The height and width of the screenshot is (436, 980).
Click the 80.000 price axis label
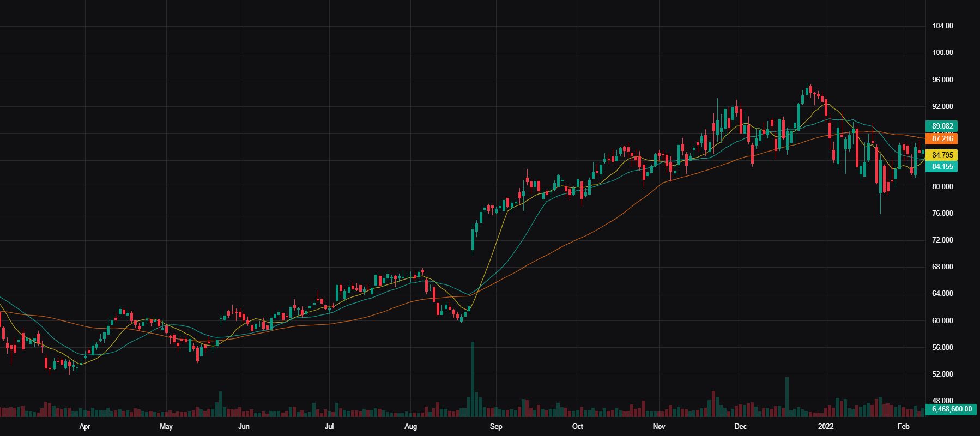(x=942, y=186)
